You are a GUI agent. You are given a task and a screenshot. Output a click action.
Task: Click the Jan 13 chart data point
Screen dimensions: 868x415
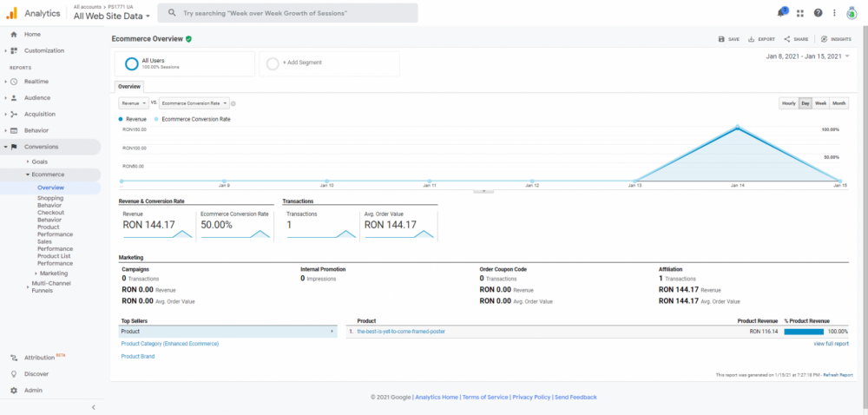tap(635, 181)
